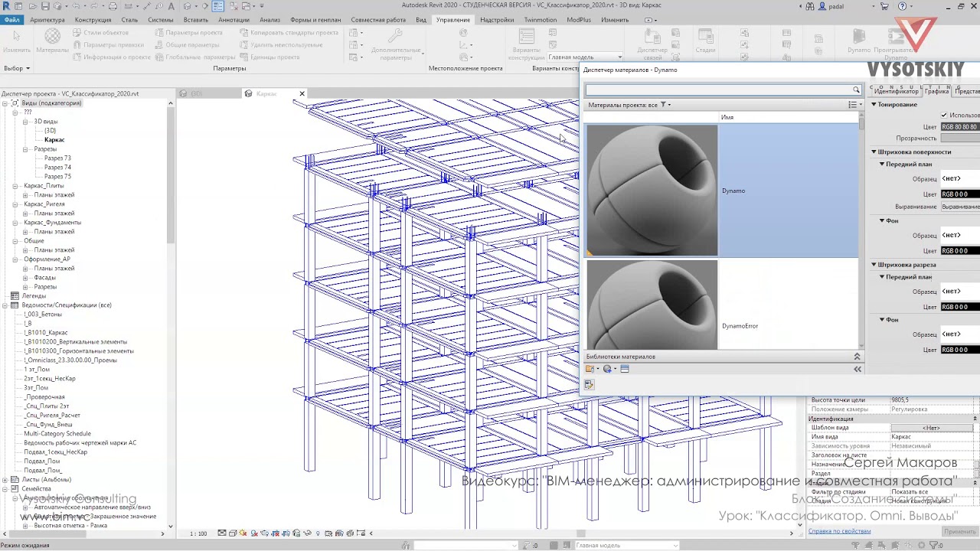
Task: Toggle the Use Render Appearance checkbox
Action: pos(944,116)
